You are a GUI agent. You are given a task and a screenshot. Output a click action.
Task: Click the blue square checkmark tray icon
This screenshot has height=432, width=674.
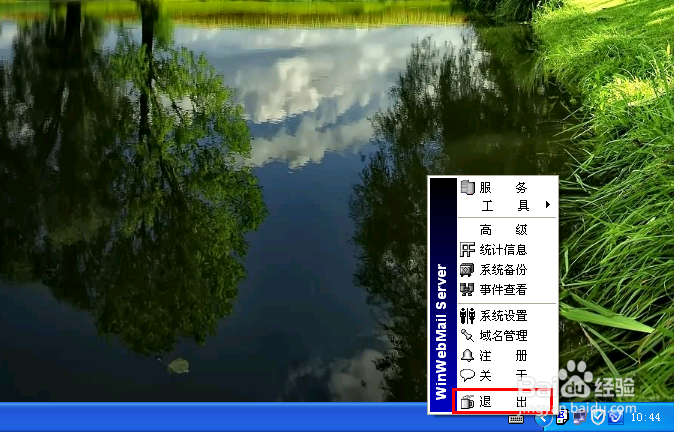[x=616, y=417]
